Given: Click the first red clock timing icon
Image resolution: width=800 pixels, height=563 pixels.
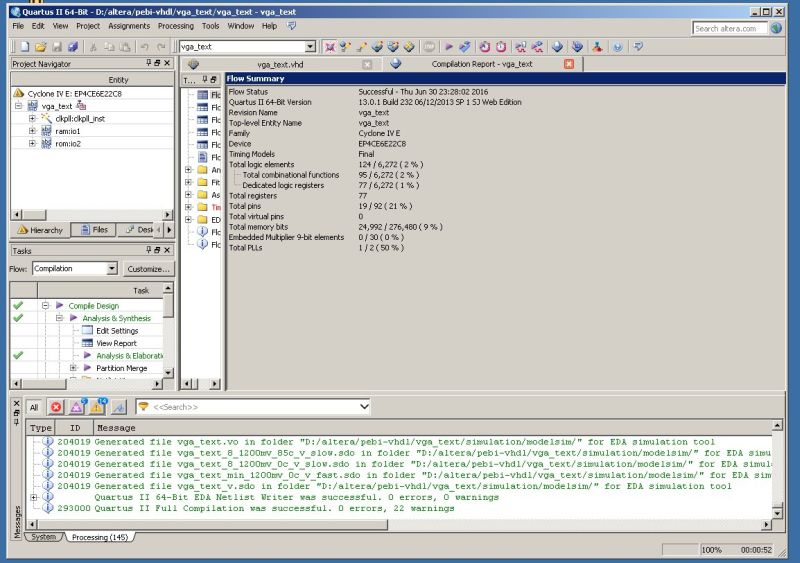Looking at the screenshot, I should (485, 47).
